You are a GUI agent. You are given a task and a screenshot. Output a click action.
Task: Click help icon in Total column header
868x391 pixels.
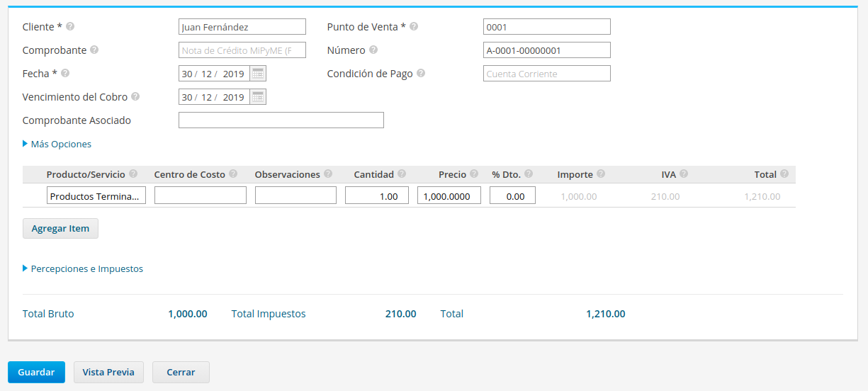coord(784,174)
